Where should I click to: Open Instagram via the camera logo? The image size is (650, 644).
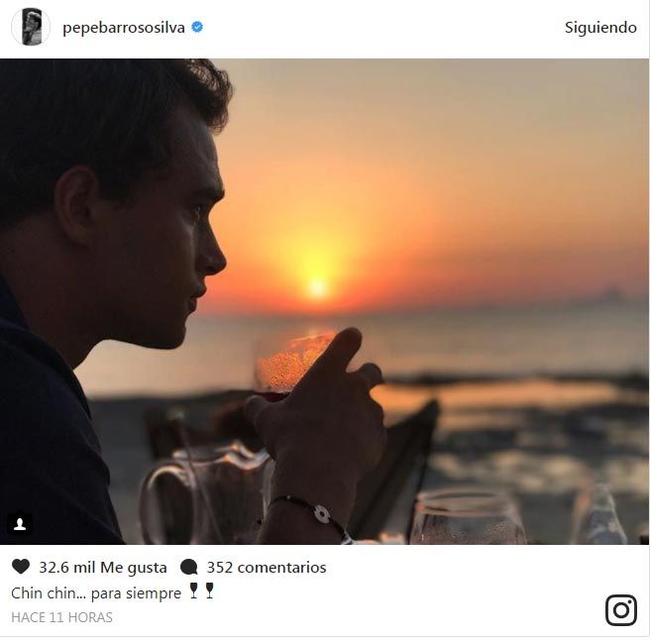click(x=620, y=610)
